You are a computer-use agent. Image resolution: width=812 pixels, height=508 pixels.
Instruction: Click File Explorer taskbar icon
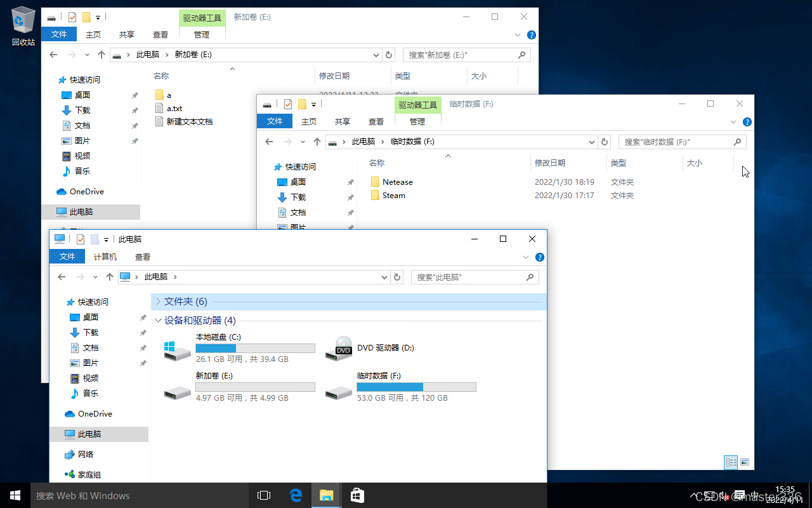(x=327, y=495)
